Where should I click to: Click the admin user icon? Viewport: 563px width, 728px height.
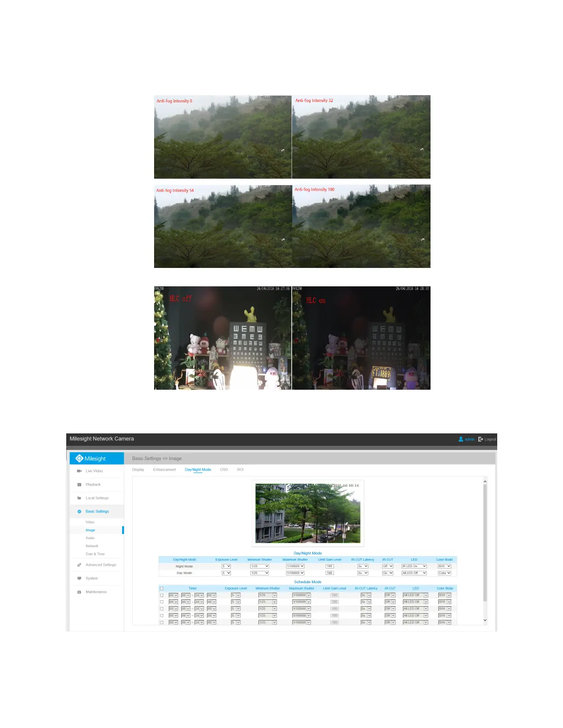coord(460,439)
